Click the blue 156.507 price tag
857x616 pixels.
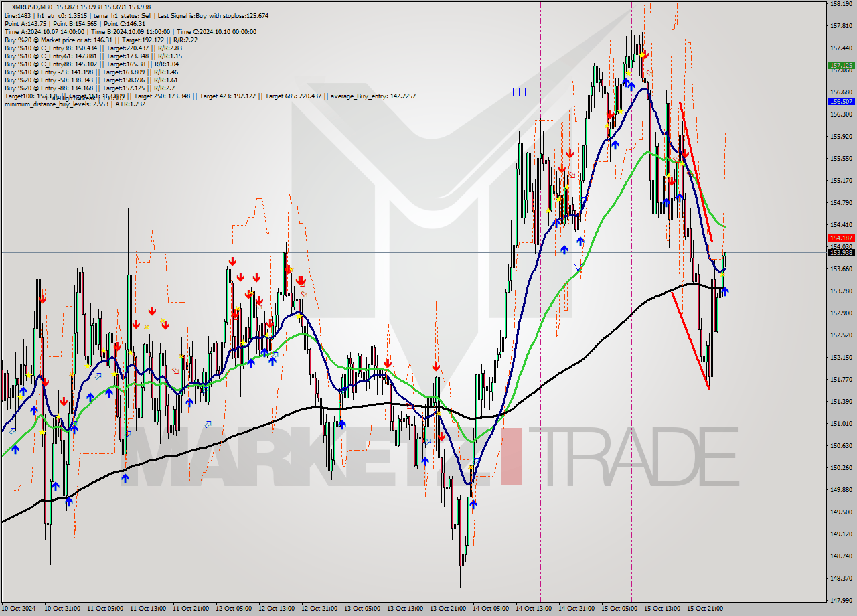pos(841,102)
